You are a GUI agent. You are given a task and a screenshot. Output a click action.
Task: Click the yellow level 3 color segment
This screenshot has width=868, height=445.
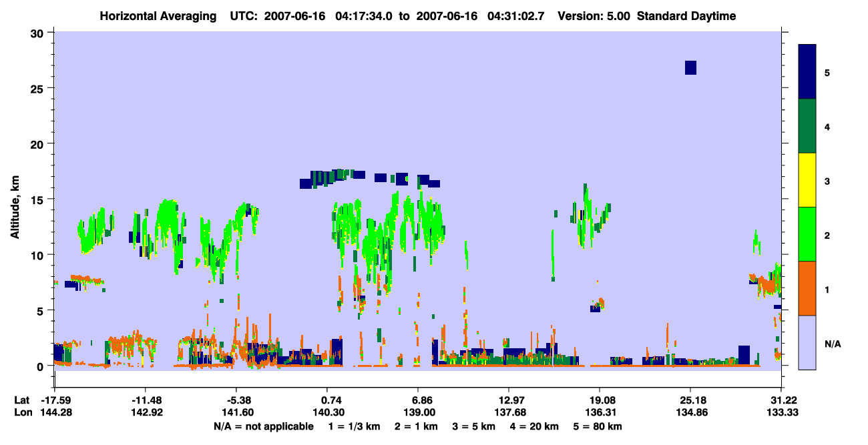[807, 180]
